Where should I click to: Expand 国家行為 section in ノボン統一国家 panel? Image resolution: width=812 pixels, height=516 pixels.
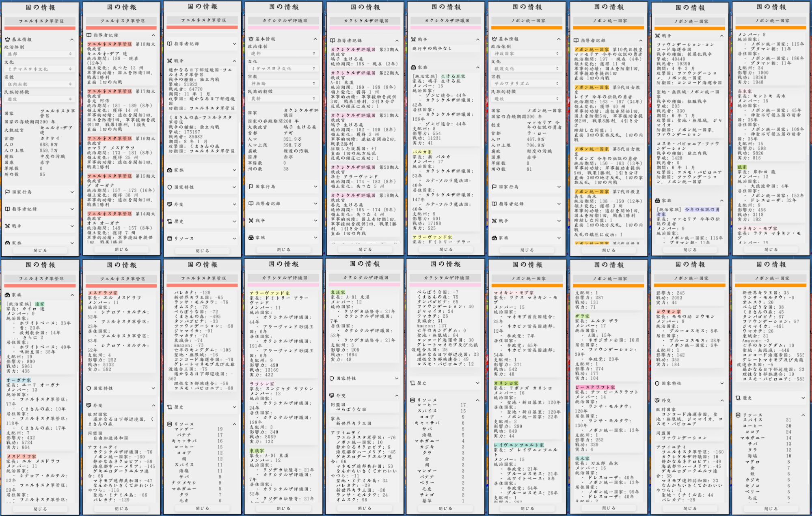coord(559,187)
